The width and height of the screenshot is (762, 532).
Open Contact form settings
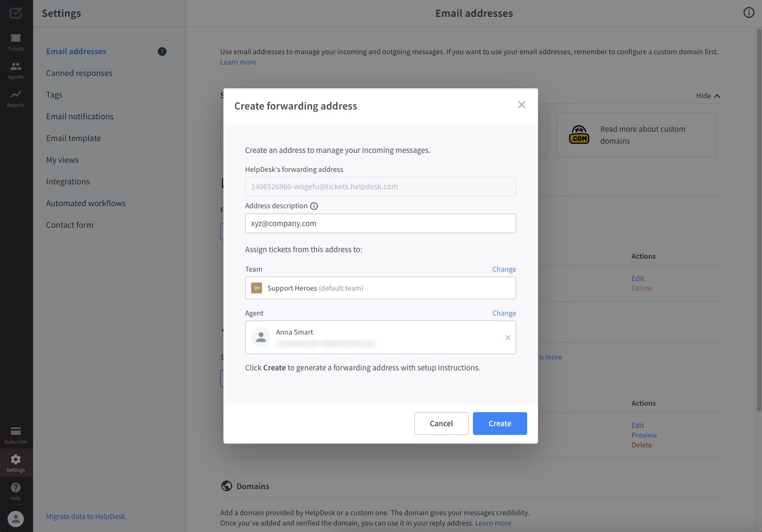[x=69, y=225]
